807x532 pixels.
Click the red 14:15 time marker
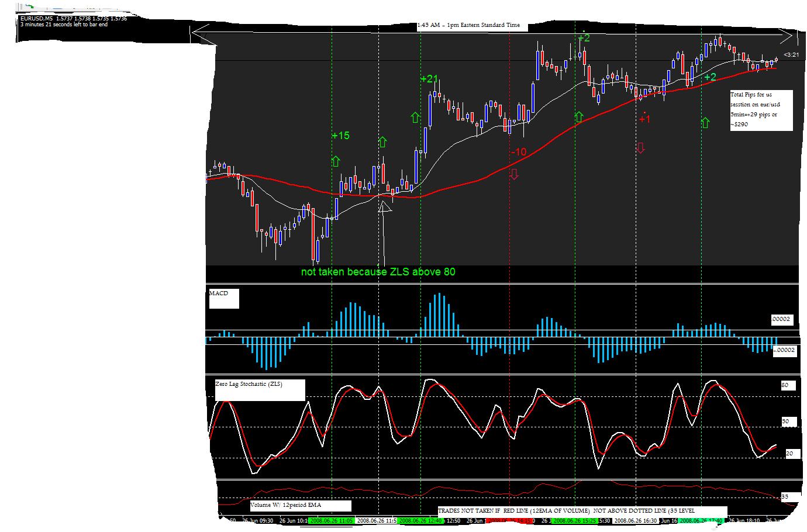509,520
